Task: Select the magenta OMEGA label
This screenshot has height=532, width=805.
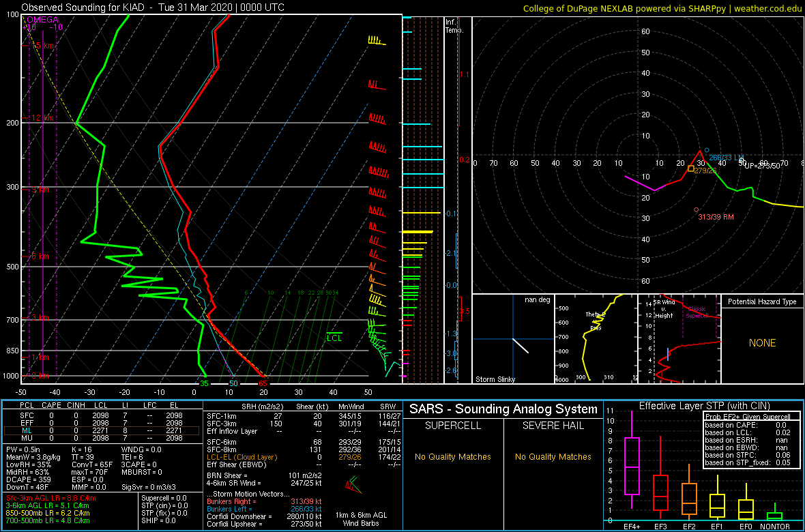Action: (x=42, y=20)
